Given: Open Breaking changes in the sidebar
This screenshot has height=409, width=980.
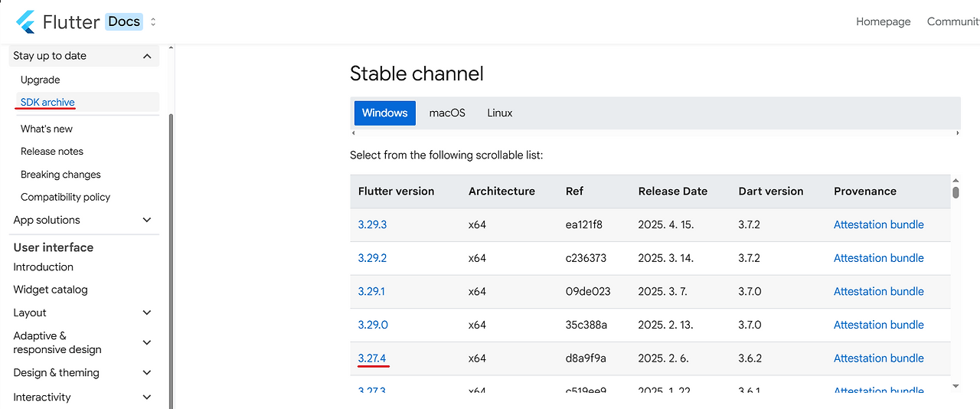Looking at the screenshot, I should [60, 175].
